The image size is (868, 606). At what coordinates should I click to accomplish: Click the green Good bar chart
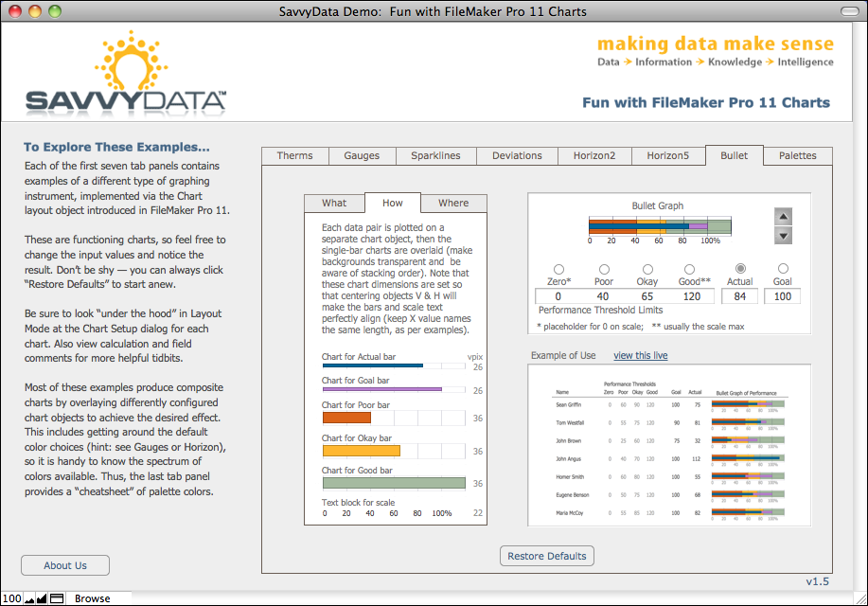click(x=394, y=483)
